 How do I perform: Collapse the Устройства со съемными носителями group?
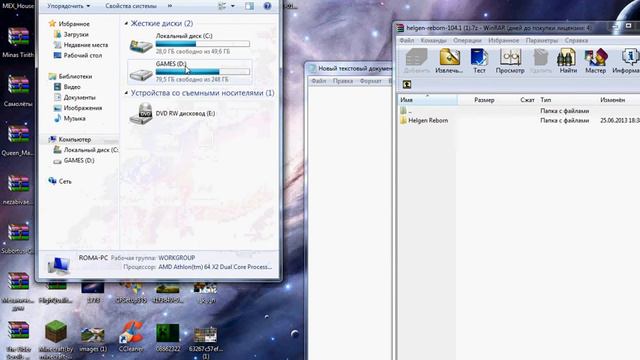pos(126,93)
